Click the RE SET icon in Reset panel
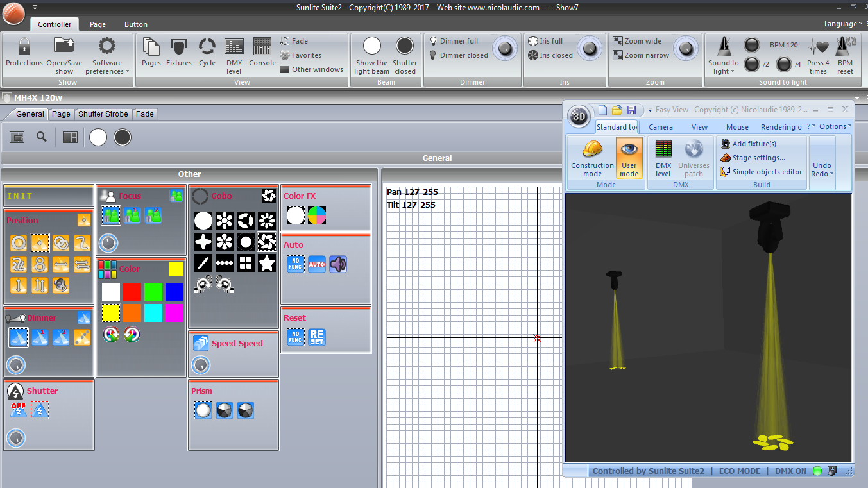868x488 pixels. coord(317,337)
